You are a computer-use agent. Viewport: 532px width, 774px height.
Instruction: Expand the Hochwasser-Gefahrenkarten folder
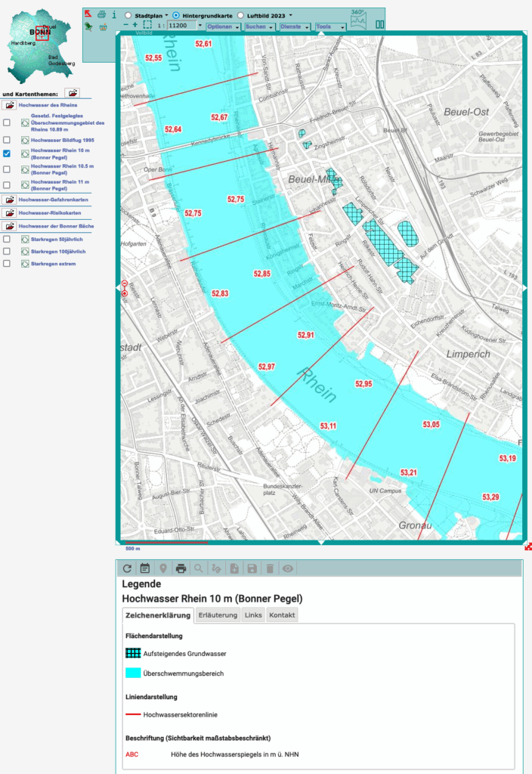[10, 200]
